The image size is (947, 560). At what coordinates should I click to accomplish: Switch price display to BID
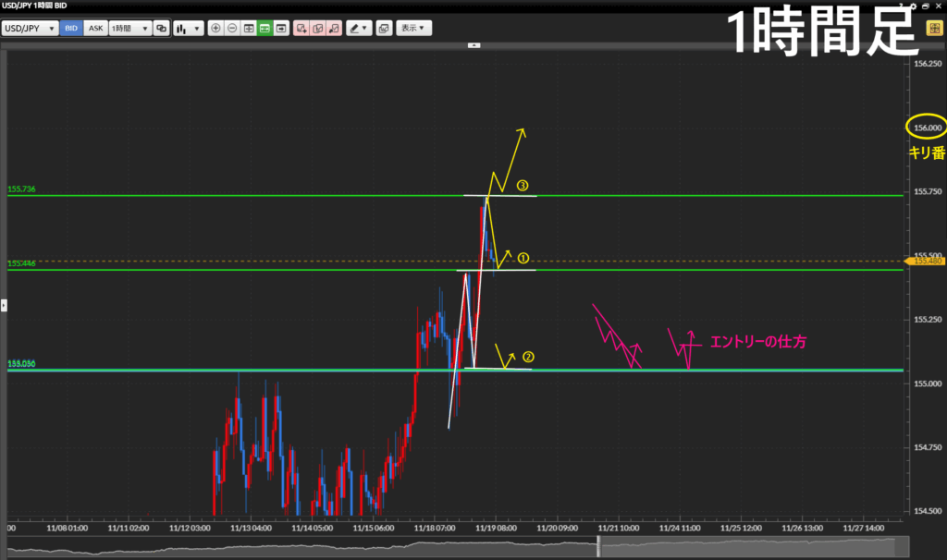[71, 28]
